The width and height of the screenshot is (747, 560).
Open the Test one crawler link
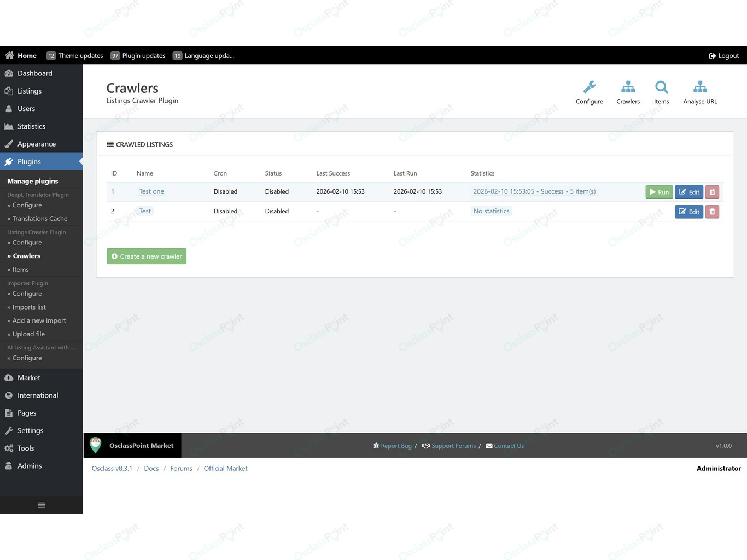coord(151,191)
